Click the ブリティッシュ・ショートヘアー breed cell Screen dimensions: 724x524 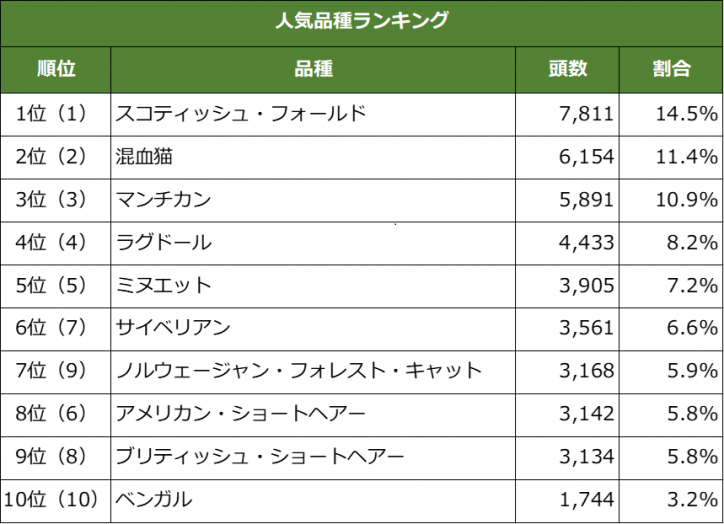313,458
